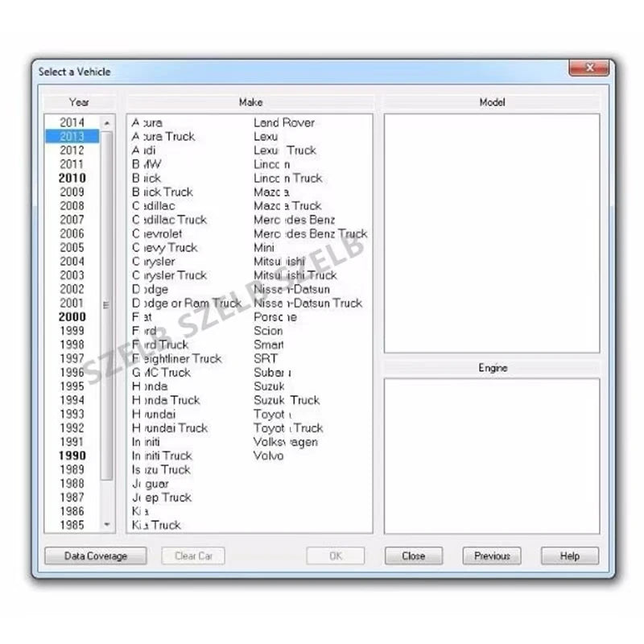Pick Subaru make
Screen dimensions: 644x644
click(x=273, y=373)
